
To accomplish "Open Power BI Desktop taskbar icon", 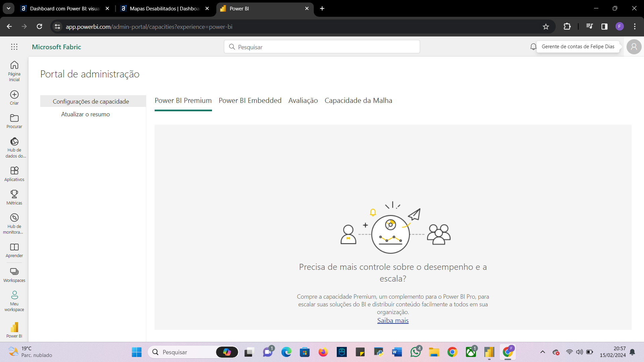I will pyautogui.click(x=489, y=352).
